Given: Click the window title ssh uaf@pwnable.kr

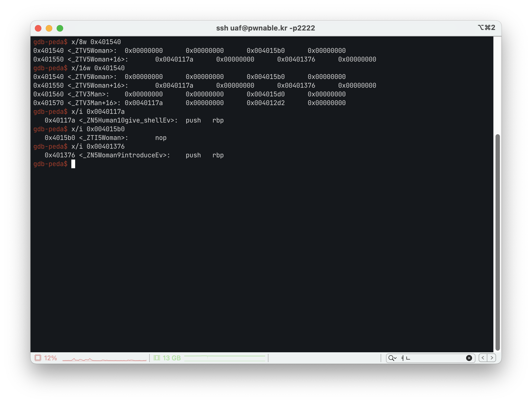Looking at the screenshot, I should pyautogui.click(x=265, y=28).
